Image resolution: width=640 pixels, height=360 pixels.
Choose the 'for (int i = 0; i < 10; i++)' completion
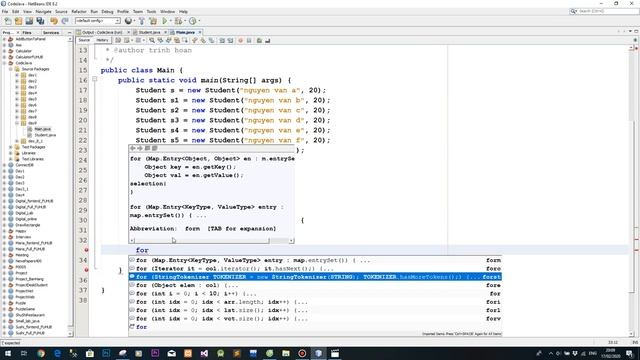(315, 293)
